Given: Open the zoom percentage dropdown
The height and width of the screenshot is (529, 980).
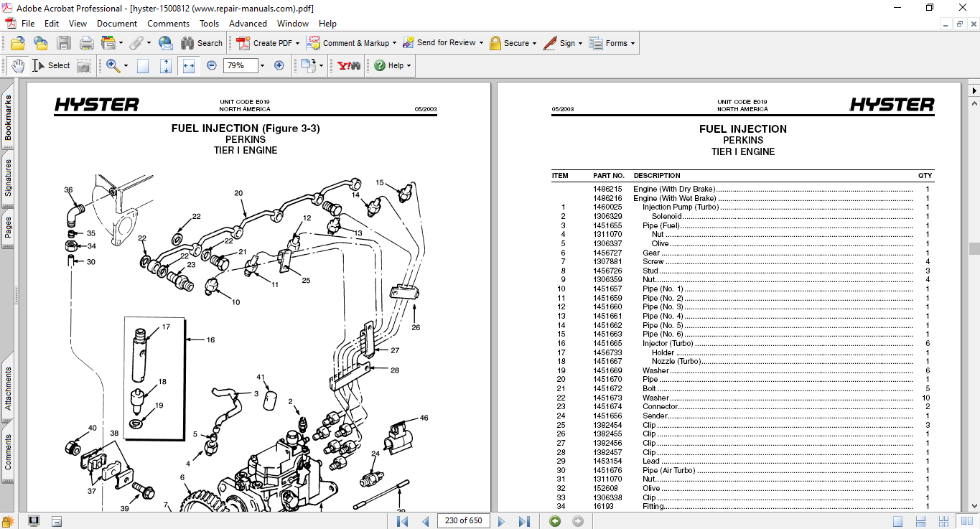Looking at the screenshot, I should tap(262, 65).
